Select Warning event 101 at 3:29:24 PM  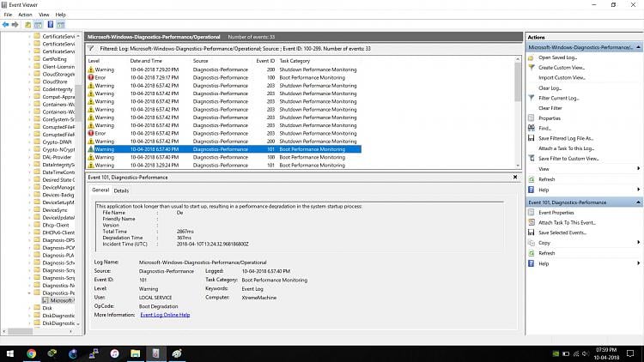point(224,166)
